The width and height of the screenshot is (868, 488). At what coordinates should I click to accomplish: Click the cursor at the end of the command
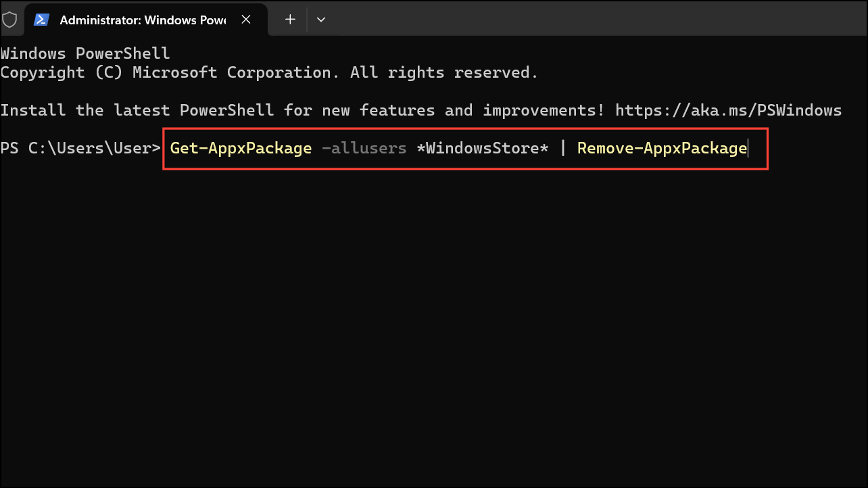(x=748, y=148)
